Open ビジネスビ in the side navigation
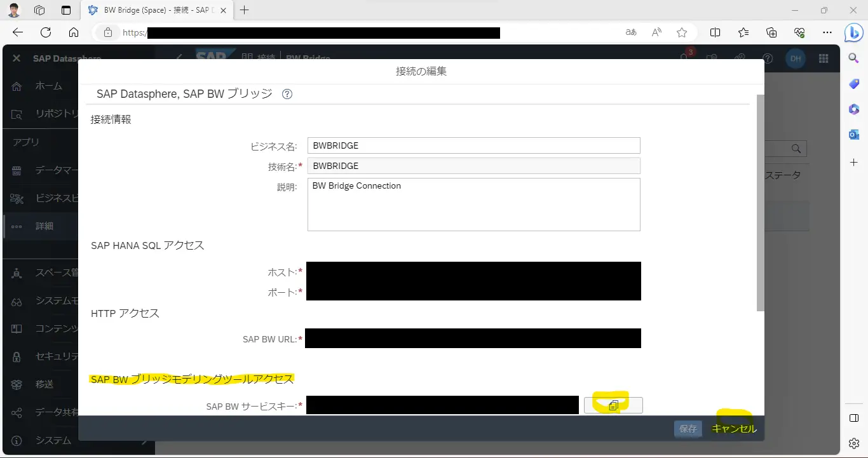 coord(41,198)
